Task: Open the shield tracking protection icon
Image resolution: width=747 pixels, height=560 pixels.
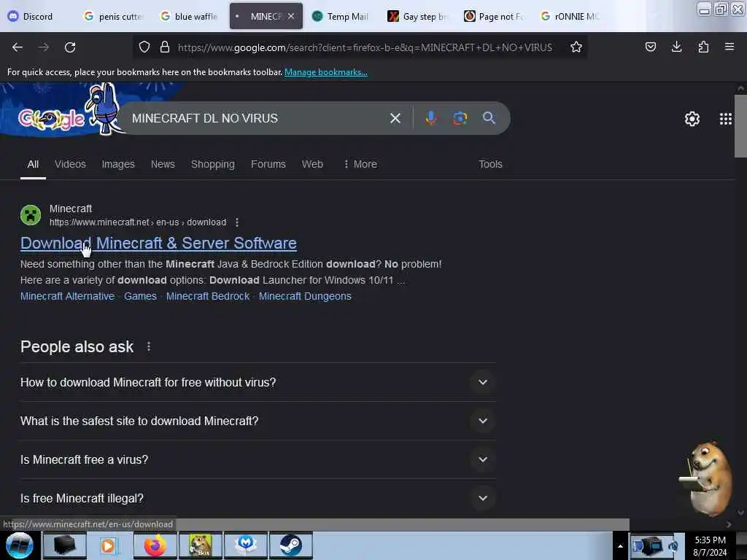Action: (144, 47)
